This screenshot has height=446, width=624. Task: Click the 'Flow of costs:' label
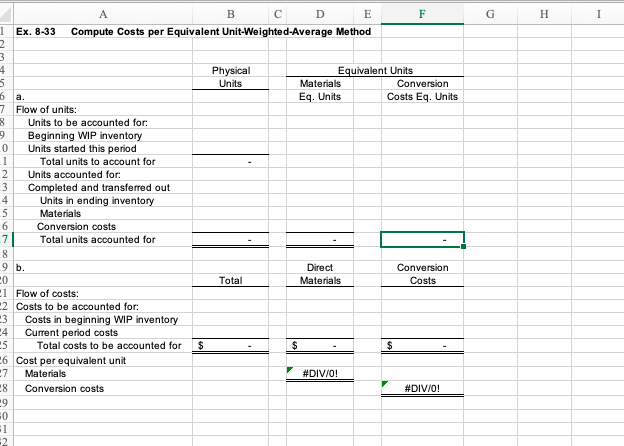tap(47, 294)
